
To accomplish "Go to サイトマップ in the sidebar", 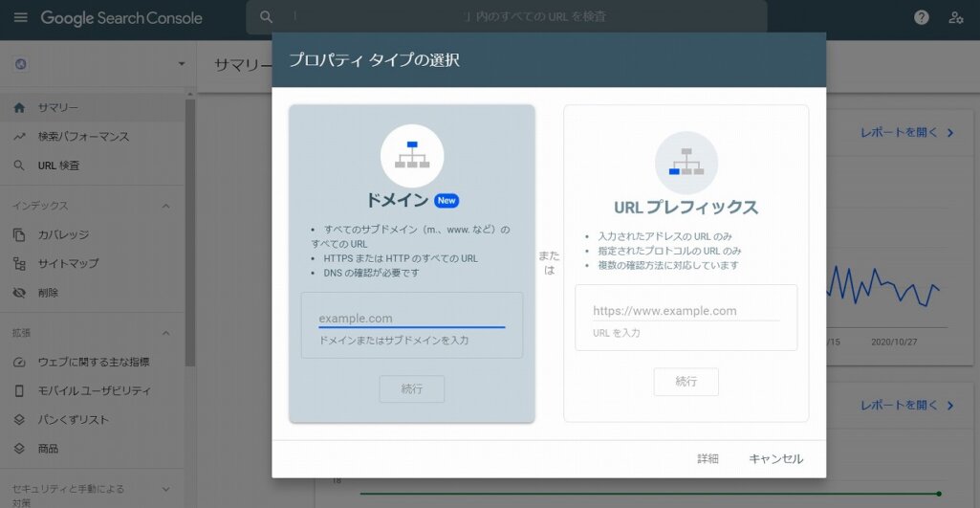I will [x=68, y=263].
